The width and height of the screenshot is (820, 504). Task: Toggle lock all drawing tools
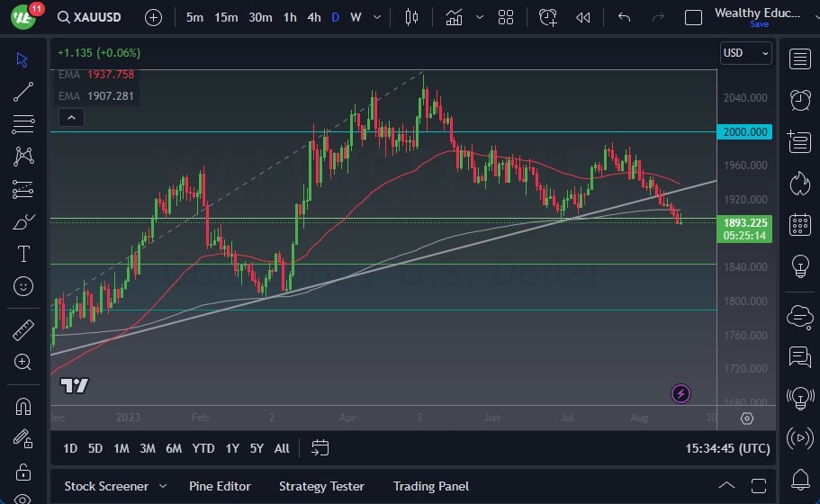23,472
